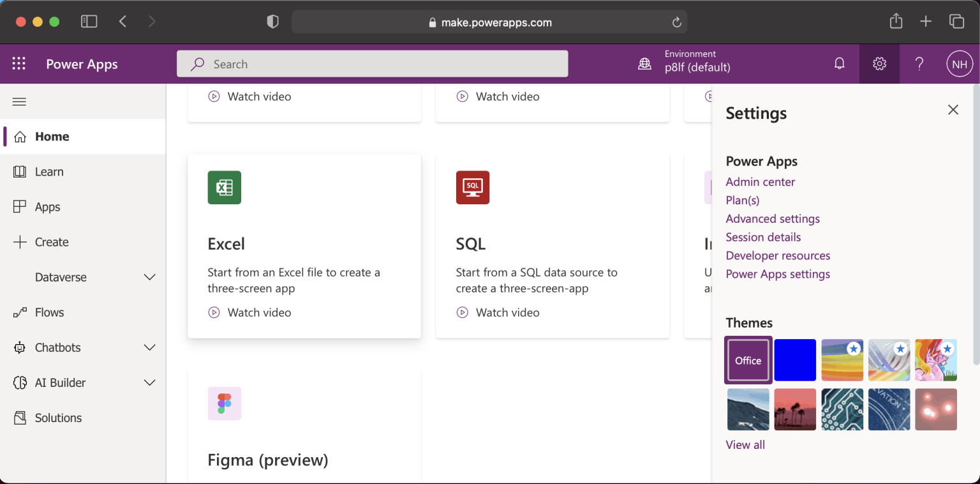Click the notifications bell icon
Viewport: 980px width, 484px height.
pyautogui.click(x=840, y=64)
